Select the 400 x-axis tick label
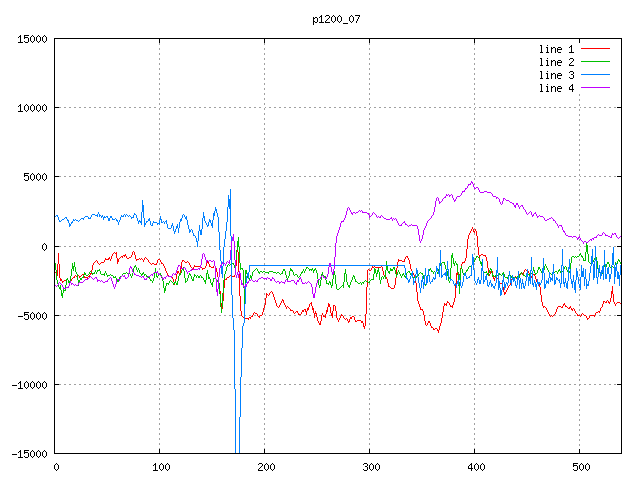The height and width of the screenshot is (480, 640). tap(475, 467)
